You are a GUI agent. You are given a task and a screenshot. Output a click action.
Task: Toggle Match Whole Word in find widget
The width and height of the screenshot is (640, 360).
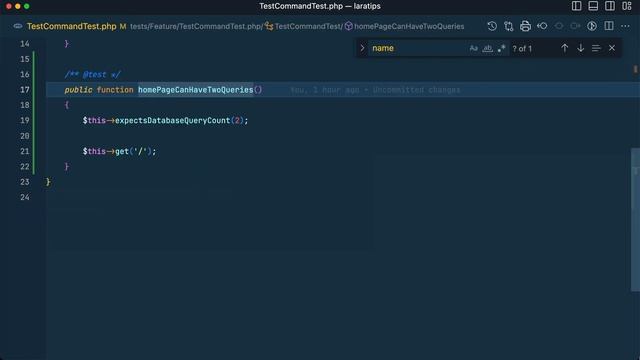click(487, 48)
